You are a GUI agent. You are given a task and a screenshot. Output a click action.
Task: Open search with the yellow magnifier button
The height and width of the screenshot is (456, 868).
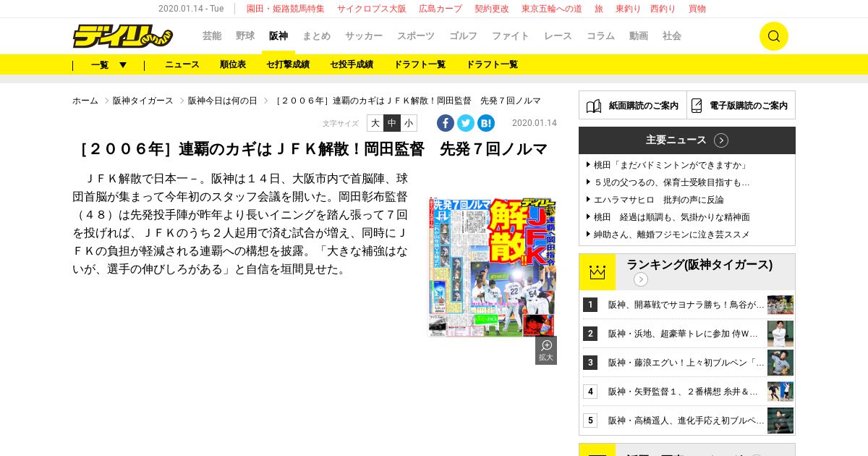[x=773, y=36]
